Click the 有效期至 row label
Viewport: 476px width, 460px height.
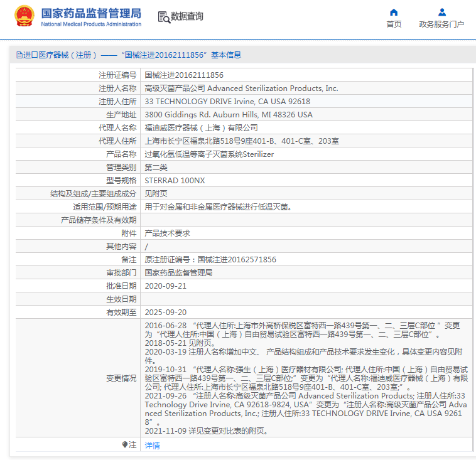tap(121, 313)
